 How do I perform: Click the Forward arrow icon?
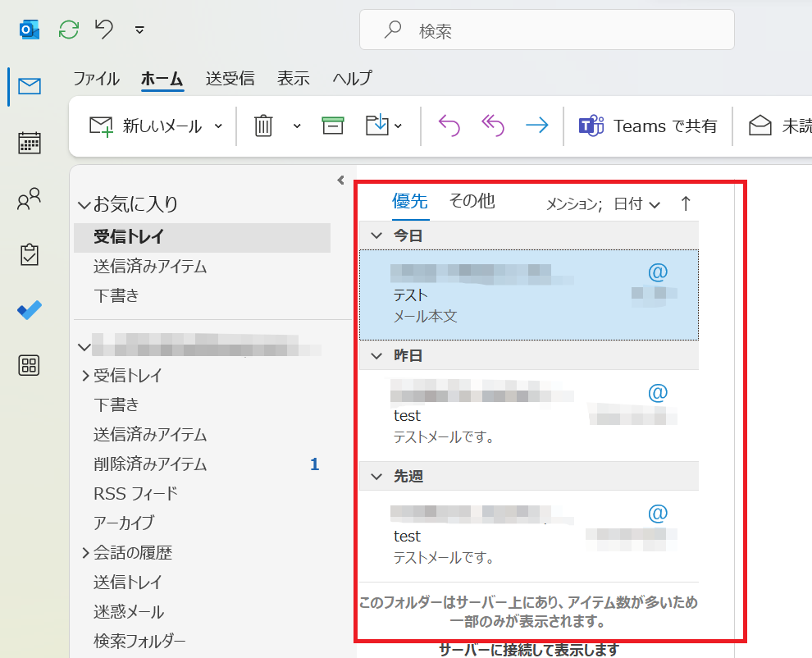coord(536,126)
